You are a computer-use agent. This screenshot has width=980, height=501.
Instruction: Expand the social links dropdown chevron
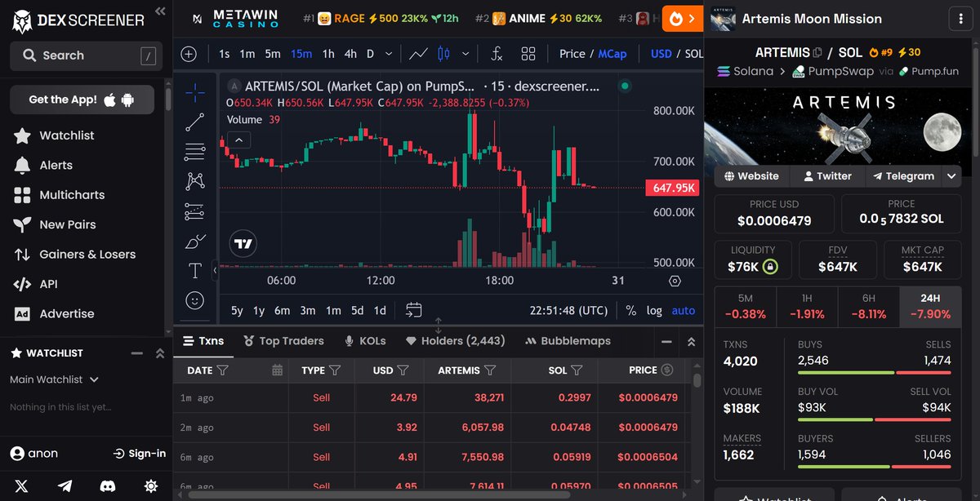point(951,175)
